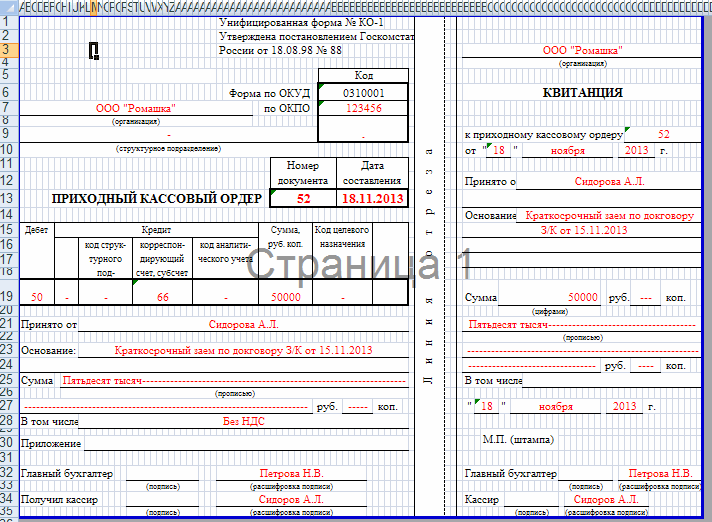Image resolution: width=712 pixels, height=522 pixels.
Task: Select Унифицированная форма № КО-1 text
Action: coord(302,22)
